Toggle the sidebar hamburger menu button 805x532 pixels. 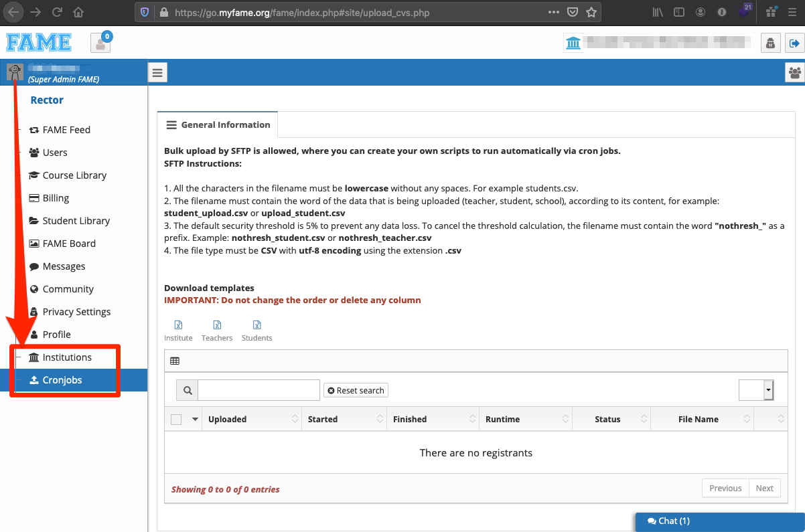coord(157,72)
